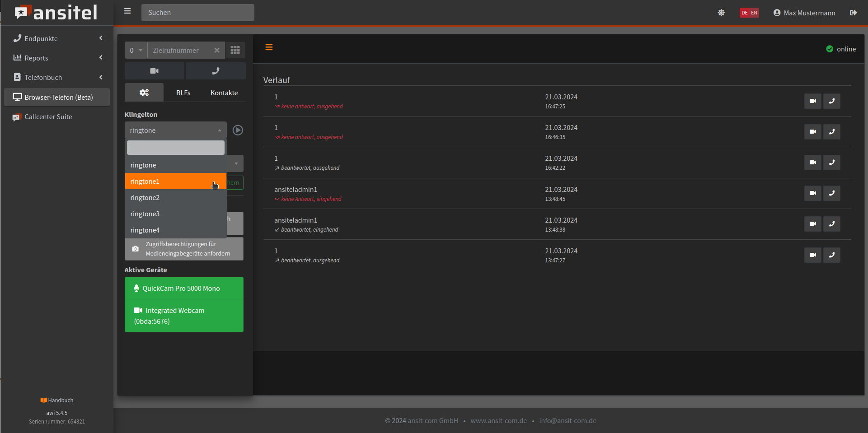The height and width of the screenshot is (433, 868).
Task: Collapse the ringtone Klingelton dropdown
Action: tap(175, 130)
